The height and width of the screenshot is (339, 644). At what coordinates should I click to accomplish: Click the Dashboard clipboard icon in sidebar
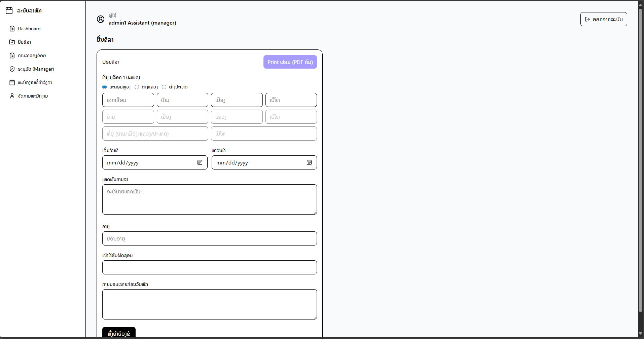point(12,29)
